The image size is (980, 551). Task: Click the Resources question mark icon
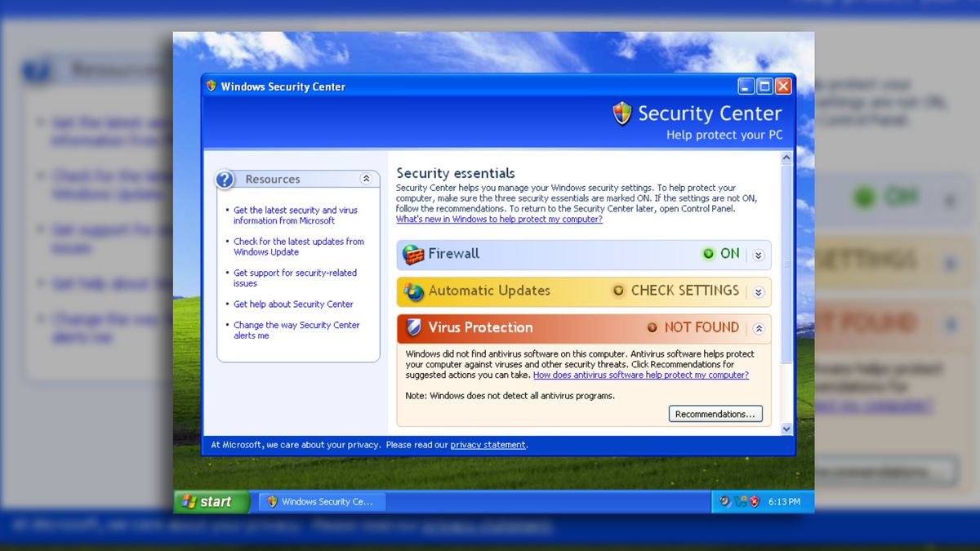[225, 179]
